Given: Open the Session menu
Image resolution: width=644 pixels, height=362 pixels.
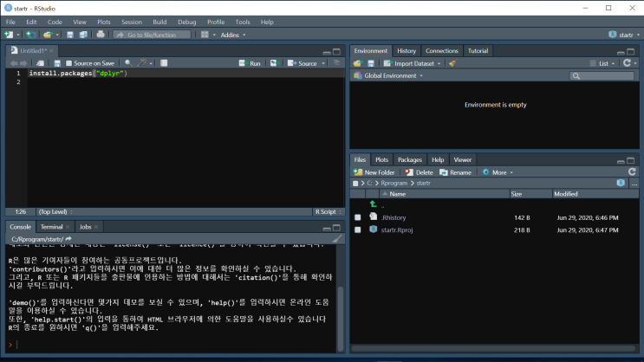Looking at the screenshot, I should (x=132, y=23).
